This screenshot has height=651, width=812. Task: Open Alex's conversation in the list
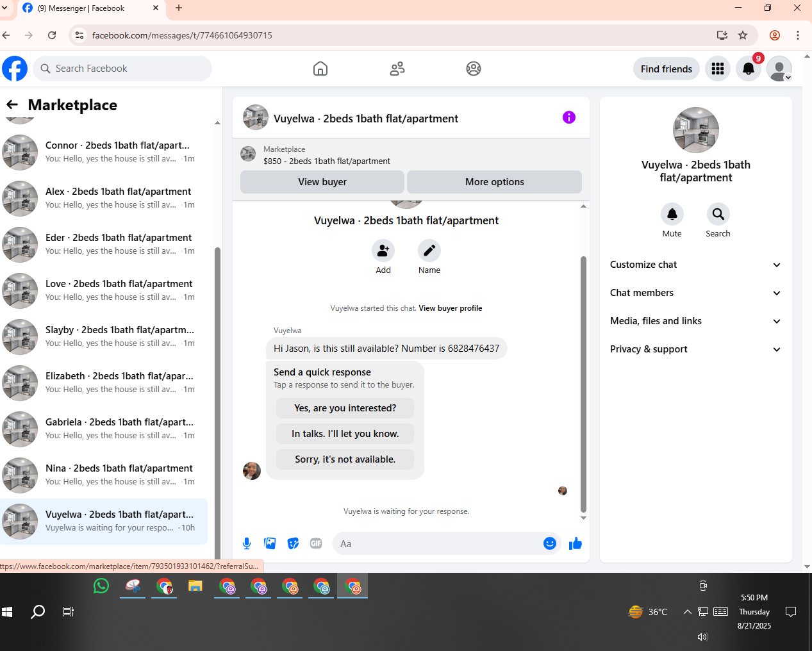point(104,199)
